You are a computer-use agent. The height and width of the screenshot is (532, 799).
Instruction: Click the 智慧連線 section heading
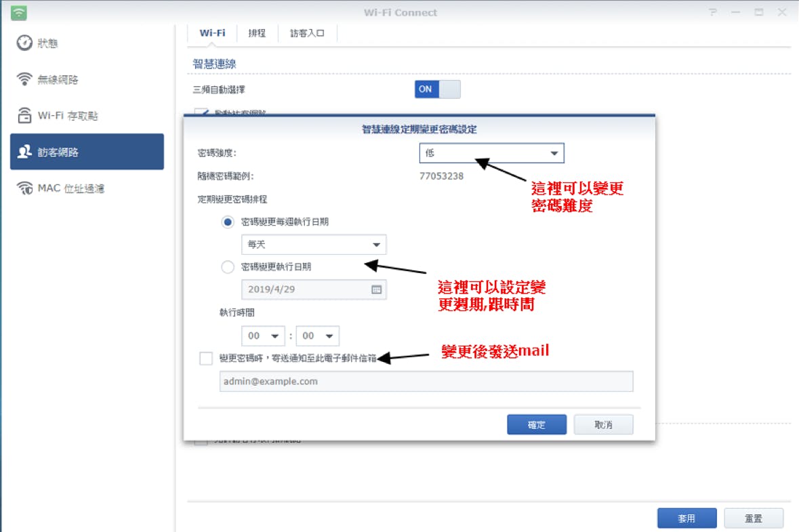point(215,64)
